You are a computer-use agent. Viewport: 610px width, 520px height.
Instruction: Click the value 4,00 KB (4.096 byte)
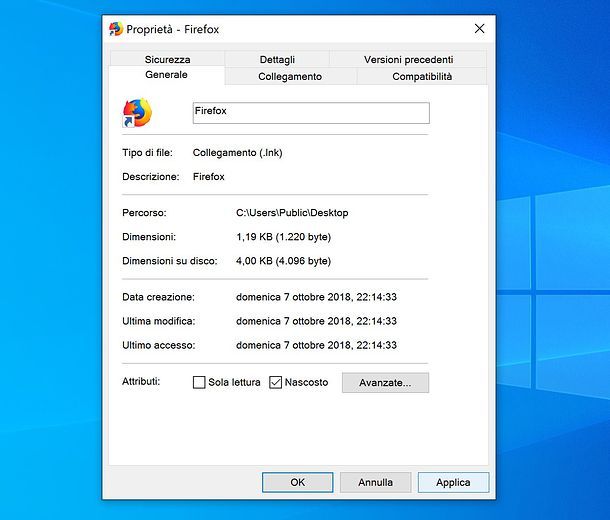[284, 261]
